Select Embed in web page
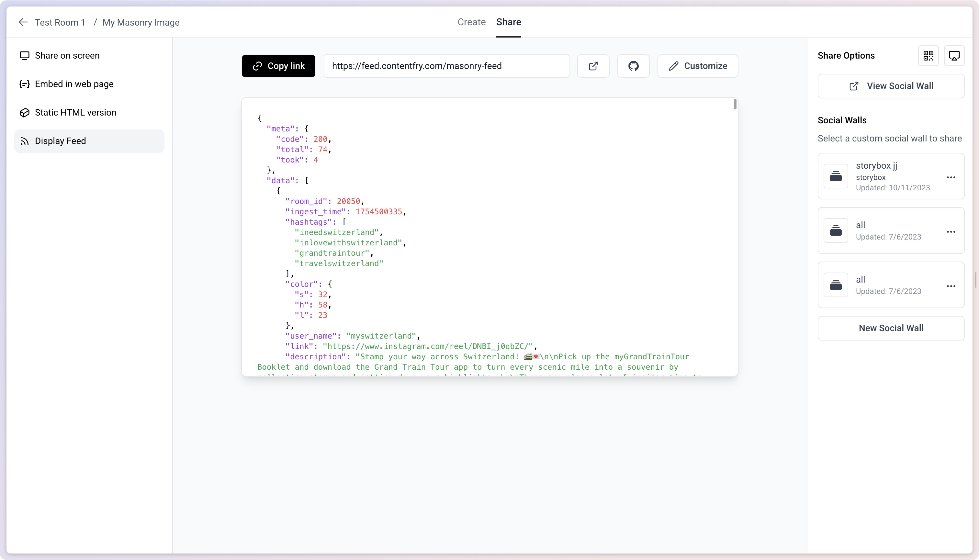The image size is (979, 560). click(x=74, y=84)
